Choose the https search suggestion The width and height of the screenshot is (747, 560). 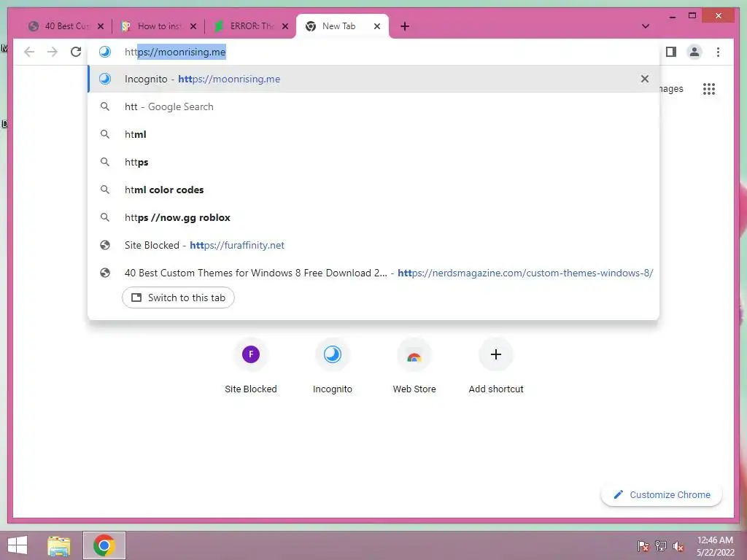[x=373, y=162]
